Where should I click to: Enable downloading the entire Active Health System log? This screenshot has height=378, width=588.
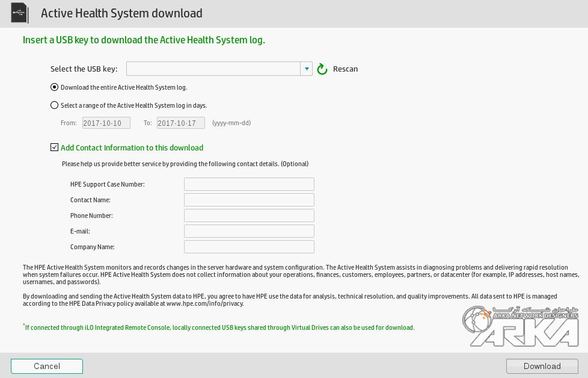[54, 87]
